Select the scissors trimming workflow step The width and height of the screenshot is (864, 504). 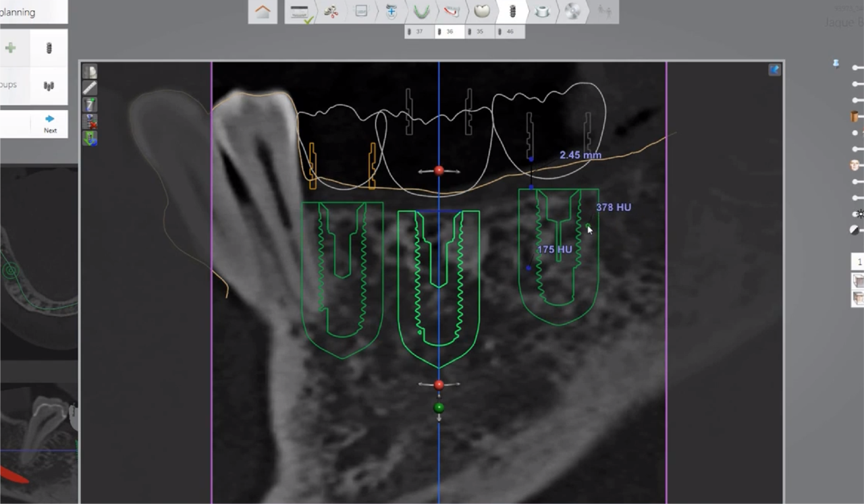tap(331, 11)
